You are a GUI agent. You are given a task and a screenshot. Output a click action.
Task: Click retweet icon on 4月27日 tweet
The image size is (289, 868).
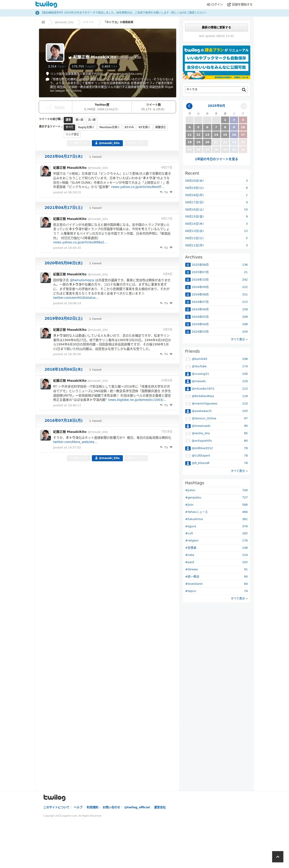166,192
